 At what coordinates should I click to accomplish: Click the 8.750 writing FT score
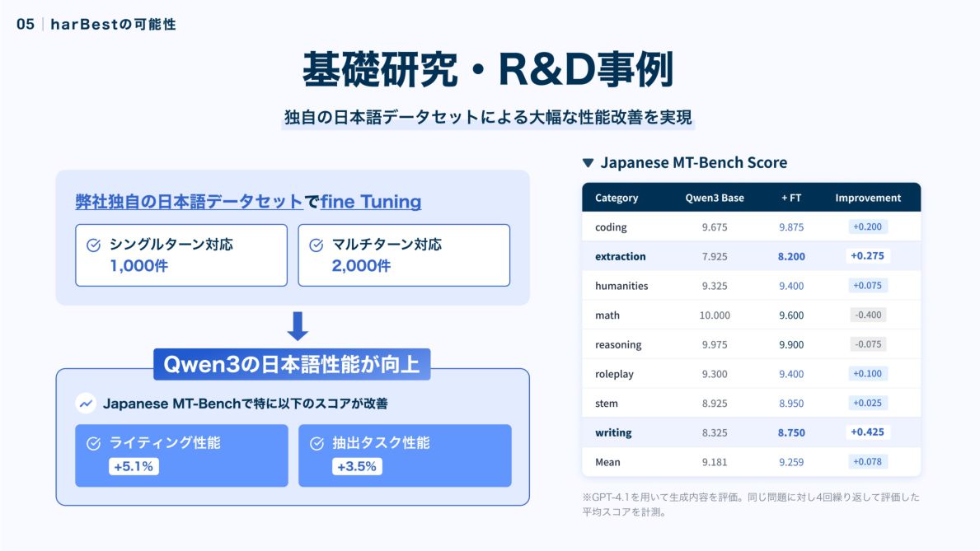click(x=791, y=433)
